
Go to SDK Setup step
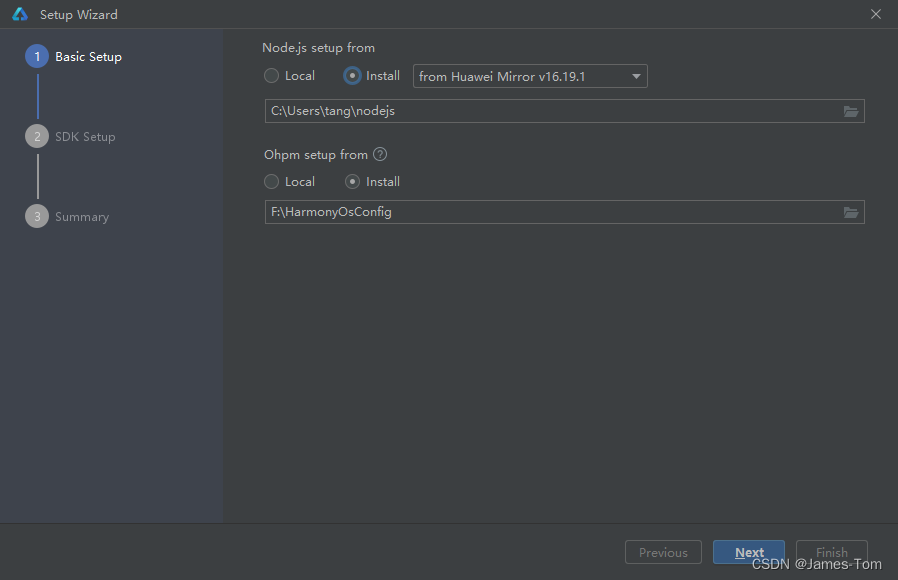tap(70, 136)
